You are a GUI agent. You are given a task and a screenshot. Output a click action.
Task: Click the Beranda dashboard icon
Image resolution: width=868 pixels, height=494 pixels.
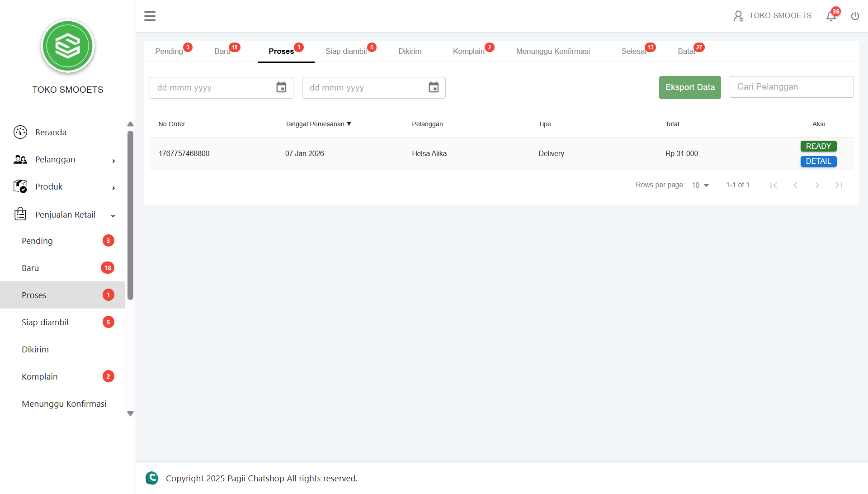pos(20,132)
